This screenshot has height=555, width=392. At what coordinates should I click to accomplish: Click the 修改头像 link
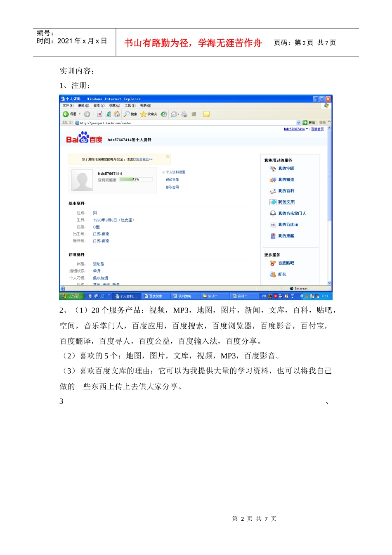[x=172, y=180]
